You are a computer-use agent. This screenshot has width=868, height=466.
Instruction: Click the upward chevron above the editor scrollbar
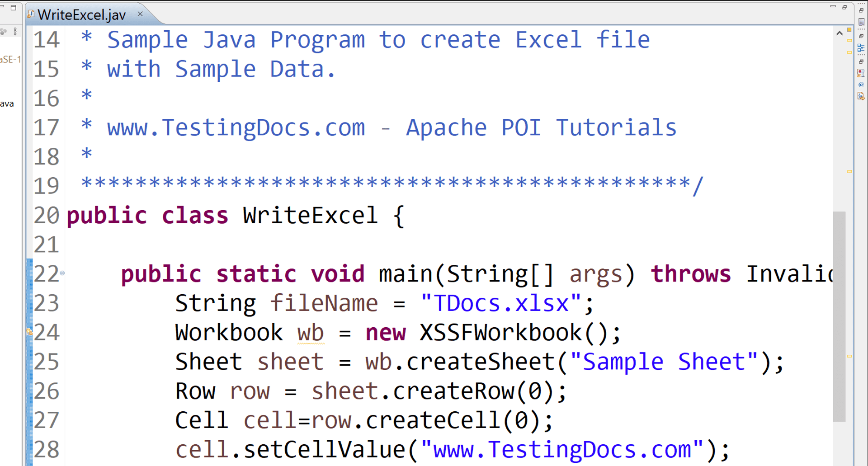click(x=840, y=33)
